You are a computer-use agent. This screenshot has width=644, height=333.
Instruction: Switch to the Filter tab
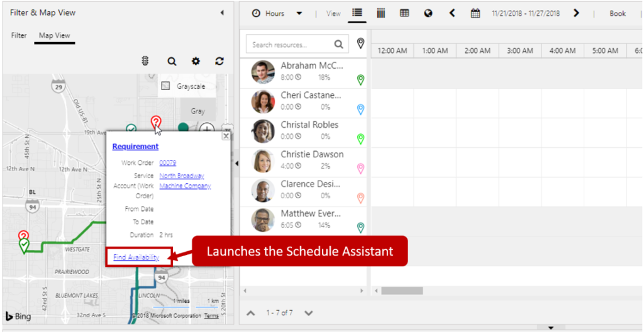click(19, 35)
